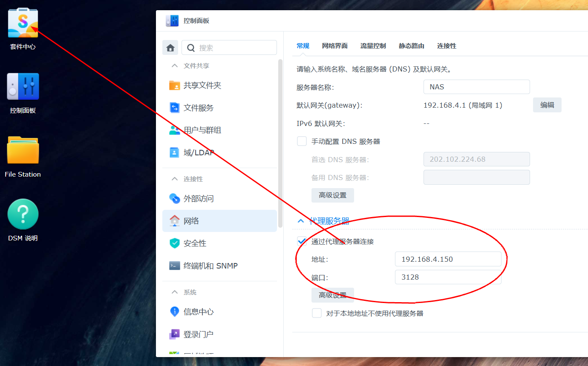
Task: Click the 信息中心 info icon
Action: tap(175, 312)
